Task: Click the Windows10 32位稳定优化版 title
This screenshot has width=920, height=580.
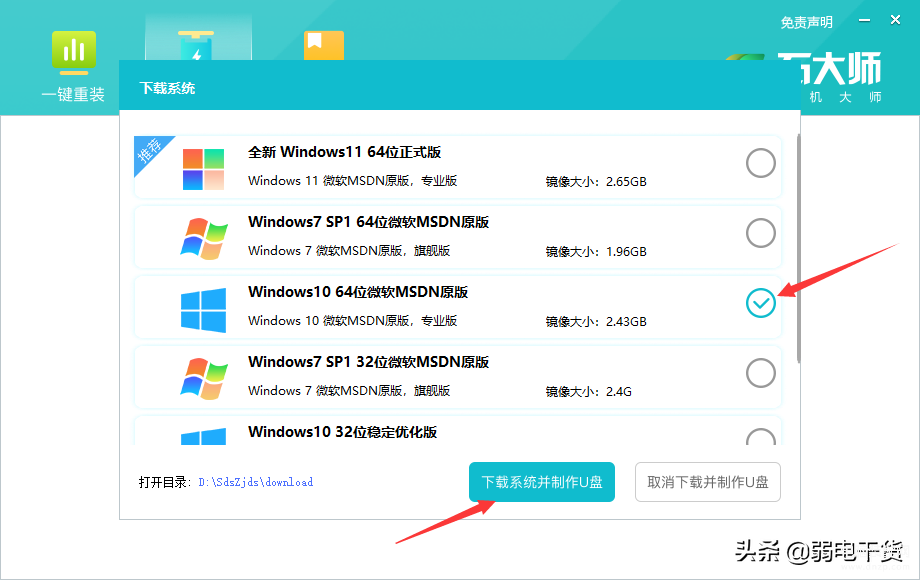Action: pos(343,432)
